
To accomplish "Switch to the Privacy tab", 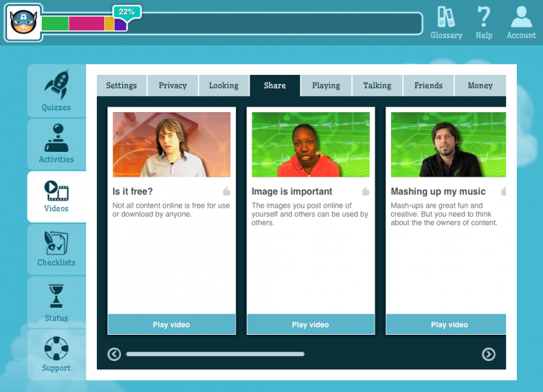I will point(173,85).
